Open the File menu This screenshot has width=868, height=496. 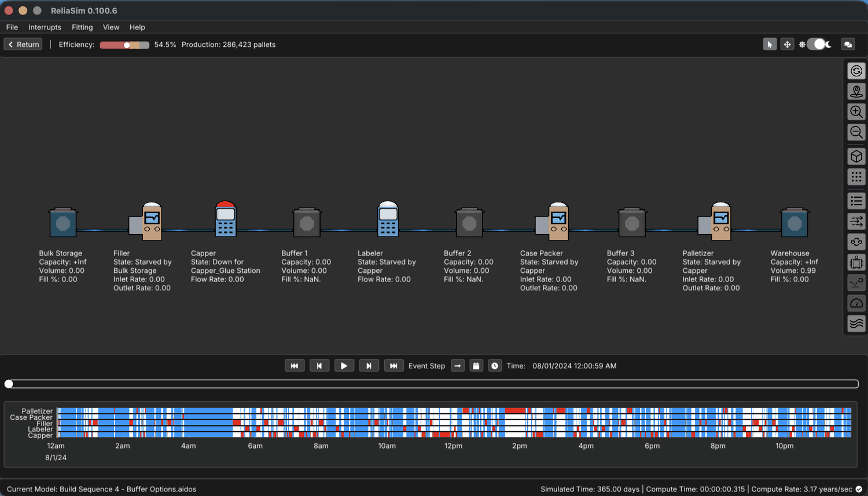pos(12,27)
